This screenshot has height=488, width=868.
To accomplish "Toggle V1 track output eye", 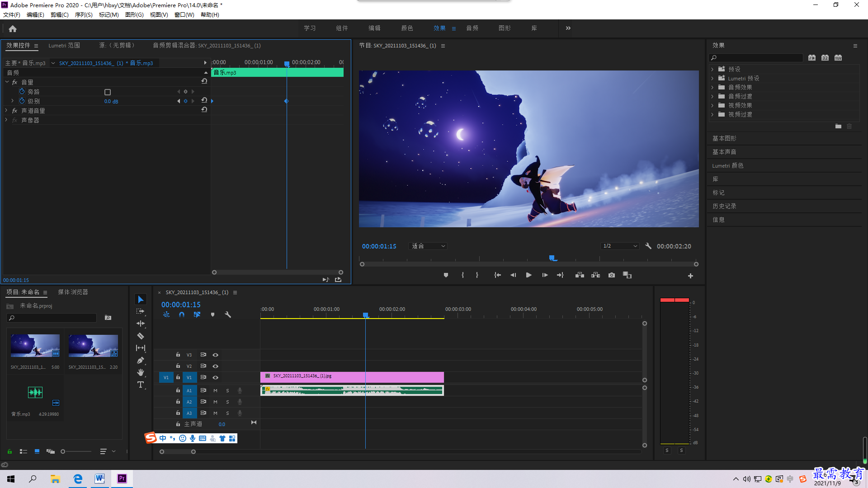I will pyautogui.click(x=216, y=377).
